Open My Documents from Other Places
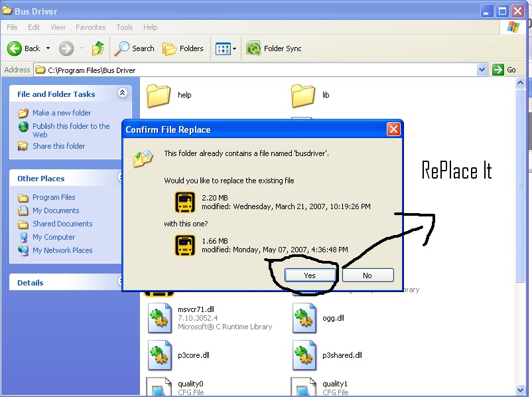The width and height of the screenshot is (532, 397). [56, 210]
